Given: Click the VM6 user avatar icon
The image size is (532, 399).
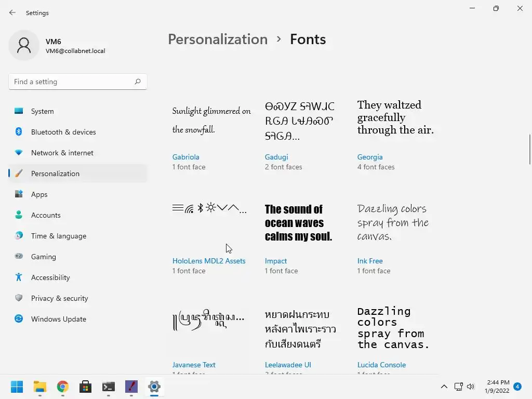Looking at the screenshot, I should coord(24,45).
